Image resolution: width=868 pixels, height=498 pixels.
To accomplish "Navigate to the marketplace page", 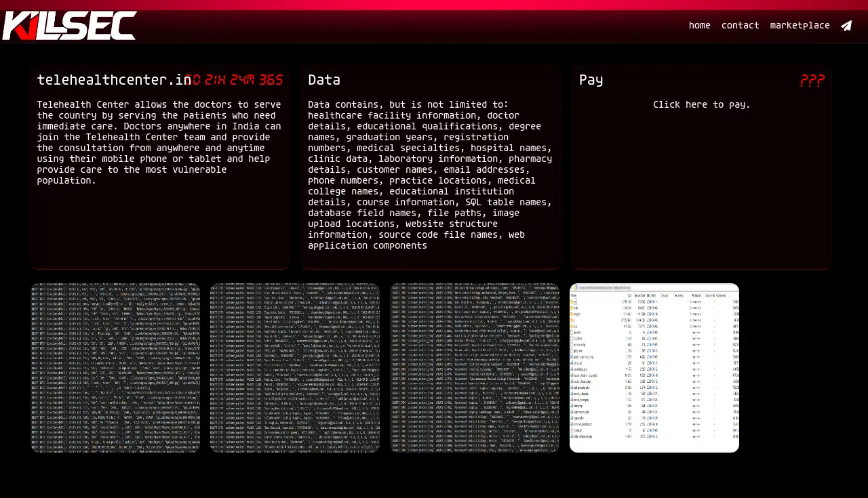I will [800, 26].
